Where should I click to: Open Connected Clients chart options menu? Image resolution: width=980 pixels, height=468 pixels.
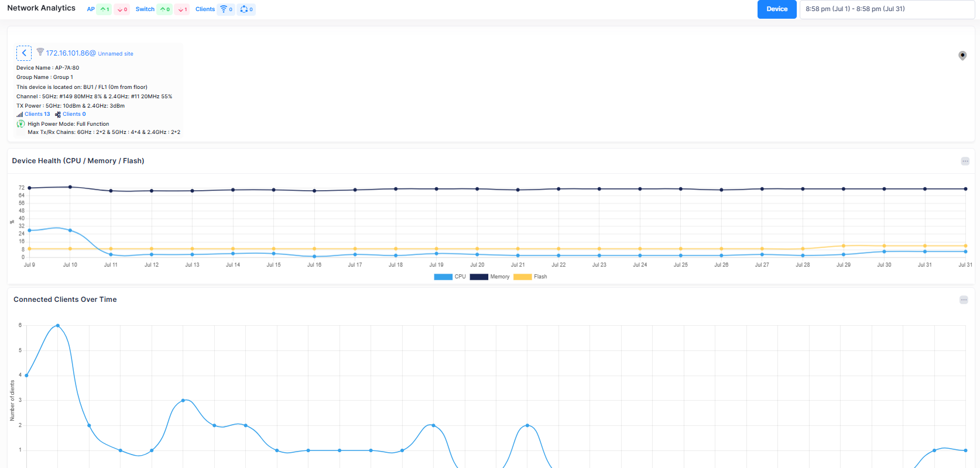point(964,300)
